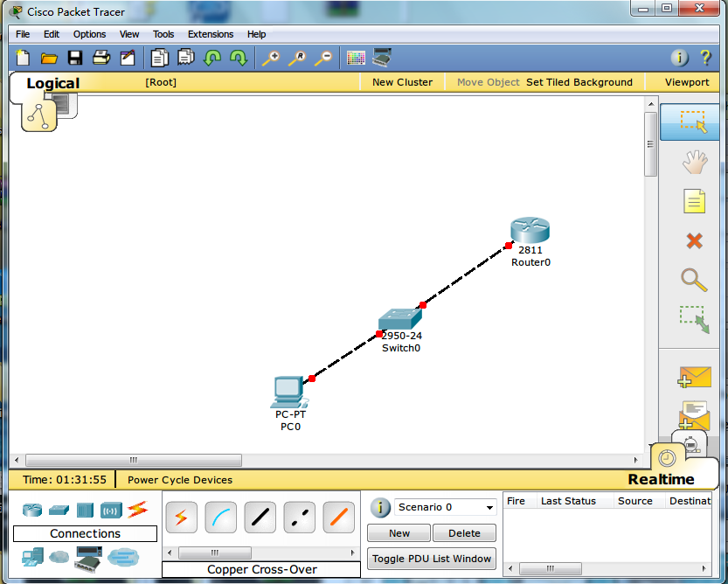728x584 pixels.
Task: Select the Multiuser Connection category
Action: tap(123, 557)
